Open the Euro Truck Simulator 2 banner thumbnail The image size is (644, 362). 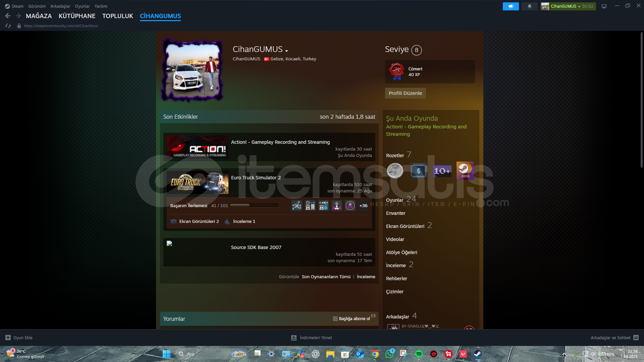click(198, 183)
